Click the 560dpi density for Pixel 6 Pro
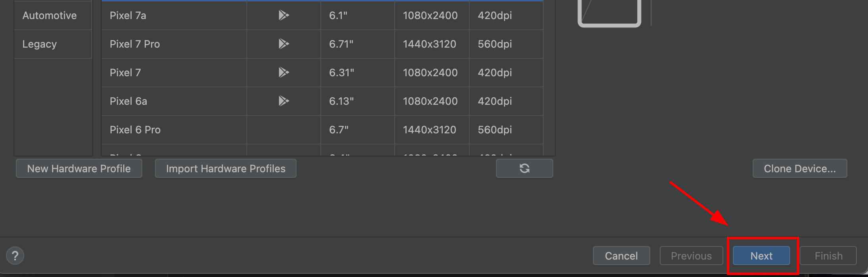This screenshot has height=277, width=868. [495, 130]
